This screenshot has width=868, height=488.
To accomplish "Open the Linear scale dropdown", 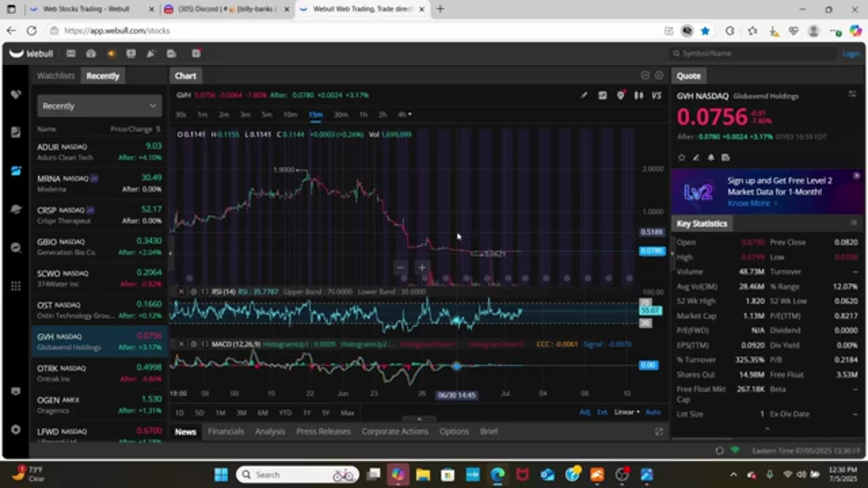I will point(627,412).
